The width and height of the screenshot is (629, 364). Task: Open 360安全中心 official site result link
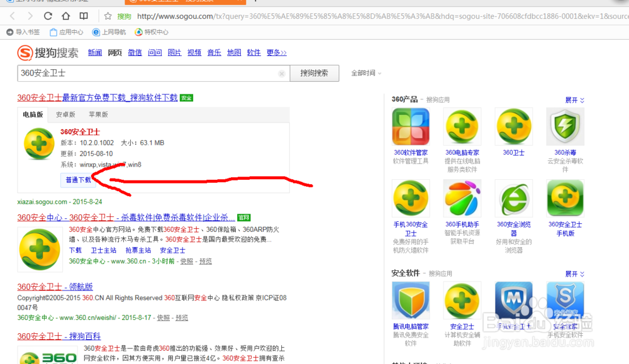point(126,218)
